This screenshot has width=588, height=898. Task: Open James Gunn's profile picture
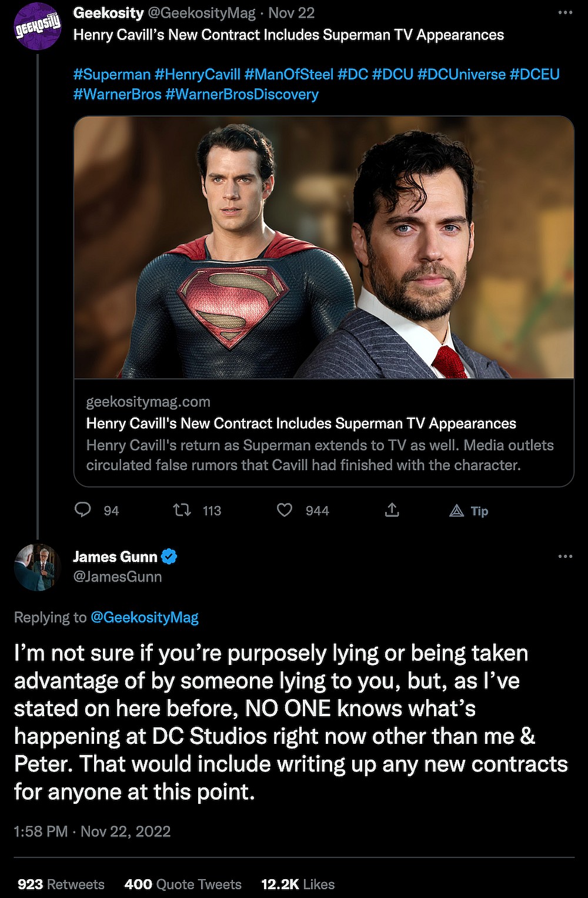click(x=38, y=567)
